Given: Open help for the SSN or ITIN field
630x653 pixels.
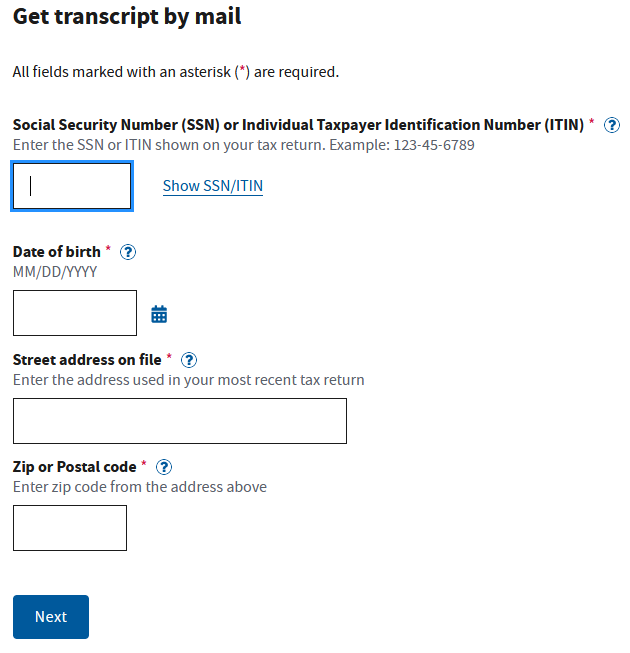Looking at the screenshot, I should coord(612,125).
